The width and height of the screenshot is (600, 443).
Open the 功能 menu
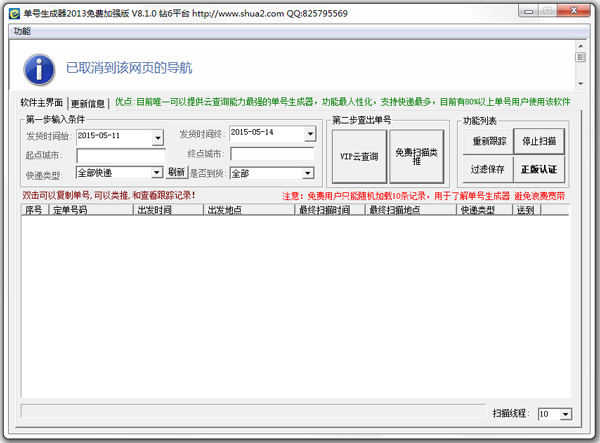pos(21,31)
